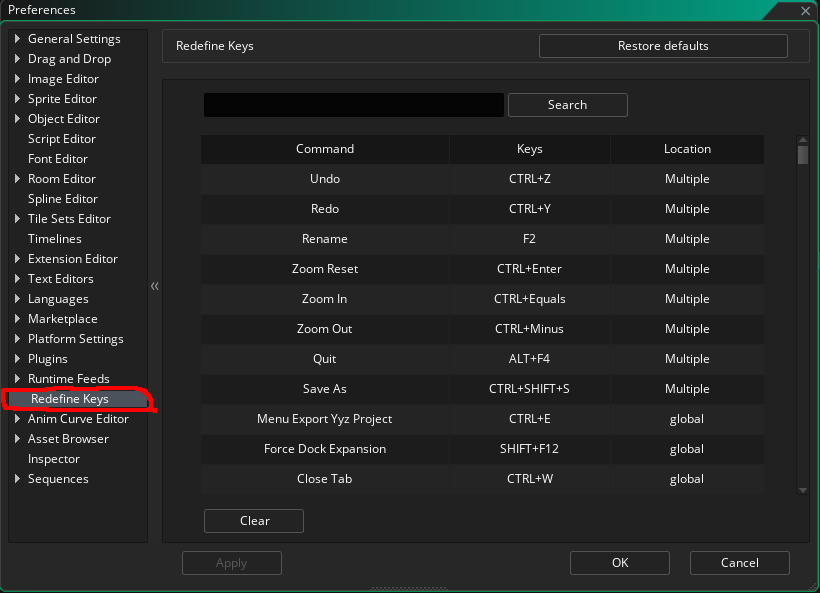This screenshot has height=593, width=820.
Task: Select the Platform Settings label
Action: 76,339
